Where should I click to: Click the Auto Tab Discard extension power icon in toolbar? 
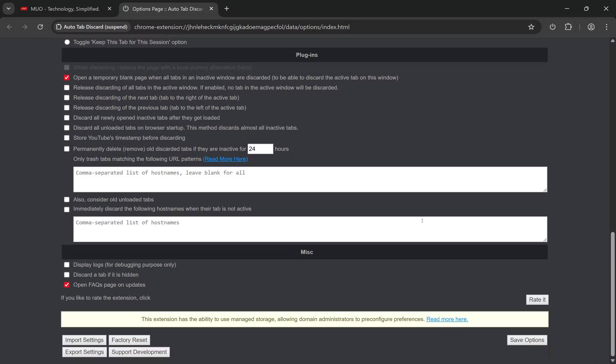click(552, 27)
